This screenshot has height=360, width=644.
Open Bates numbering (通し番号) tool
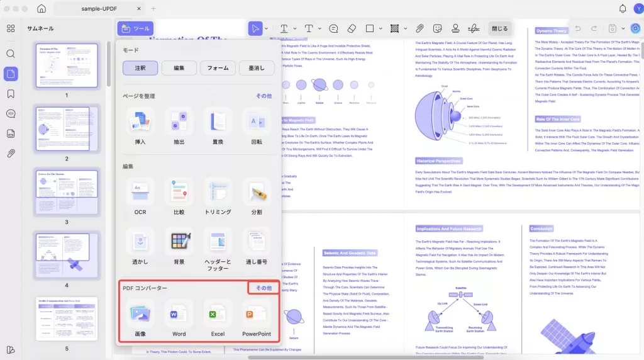click(x=257, y=247)
